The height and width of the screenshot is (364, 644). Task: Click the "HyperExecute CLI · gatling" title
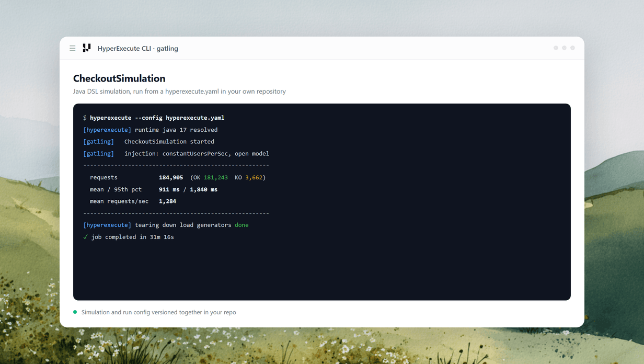138,48
